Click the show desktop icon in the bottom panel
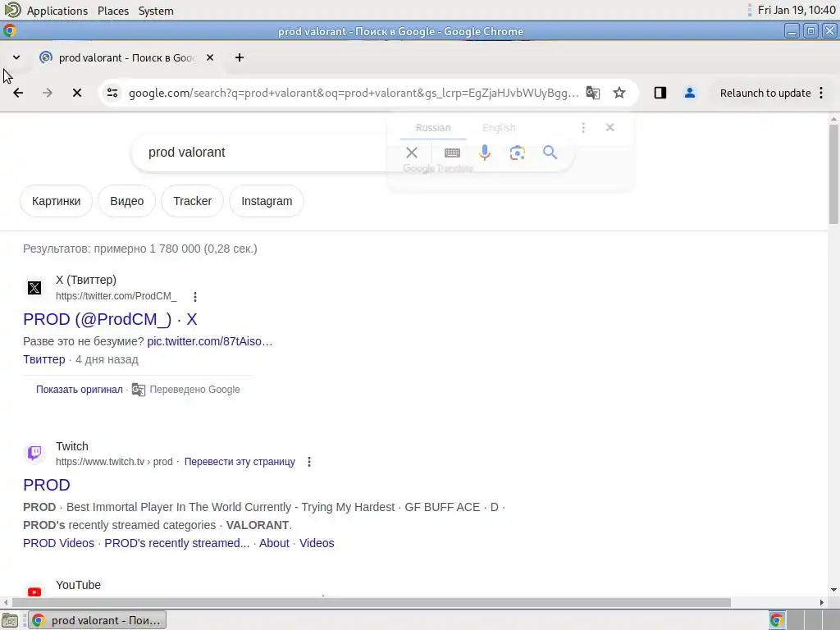Image resolution: width=840 pixels, height=630 pixels. (x=10, y=620)
